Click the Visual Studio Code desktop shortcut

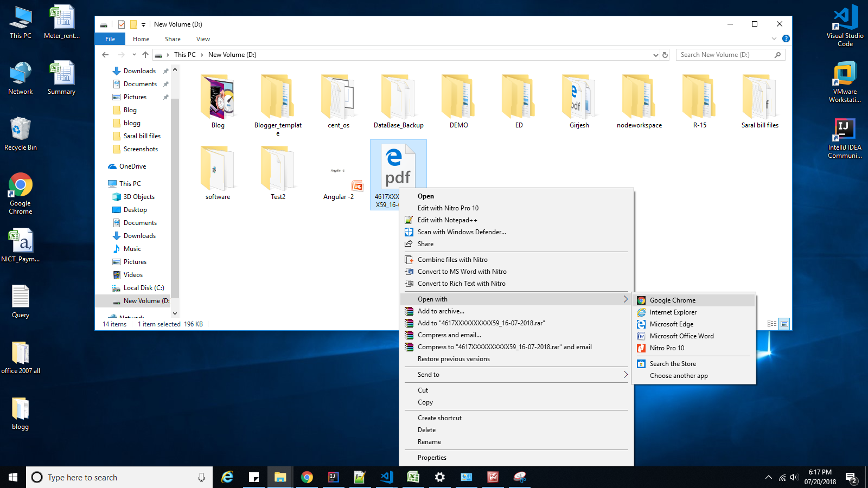point(845,25)
